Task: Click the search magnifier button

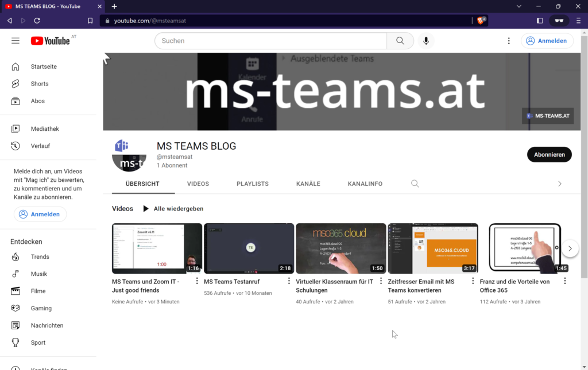Action: click(x=400, y=41)
